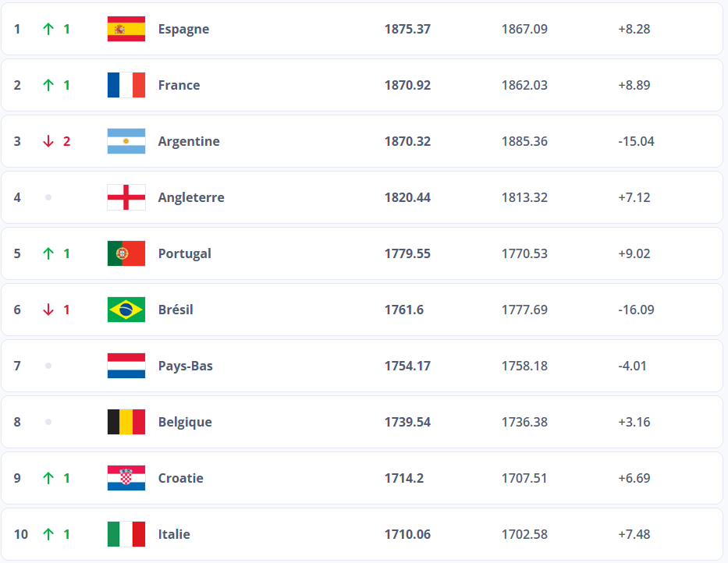The height and width of the screenshot is (563, 728).
Task: Click Portugal's total points 1779.55
Action: [407, 253]
